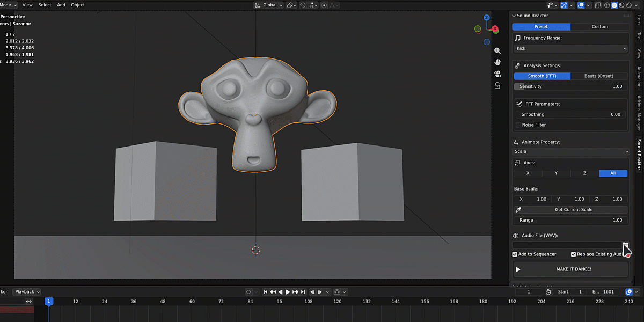Switch to the Item sidebar tab

[639, 20]
